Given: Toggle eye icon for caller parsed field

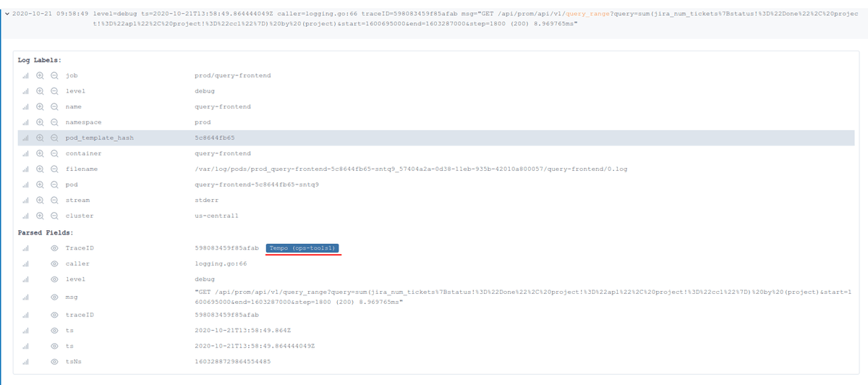Looking at the screenshot, I should click(54, 263).
